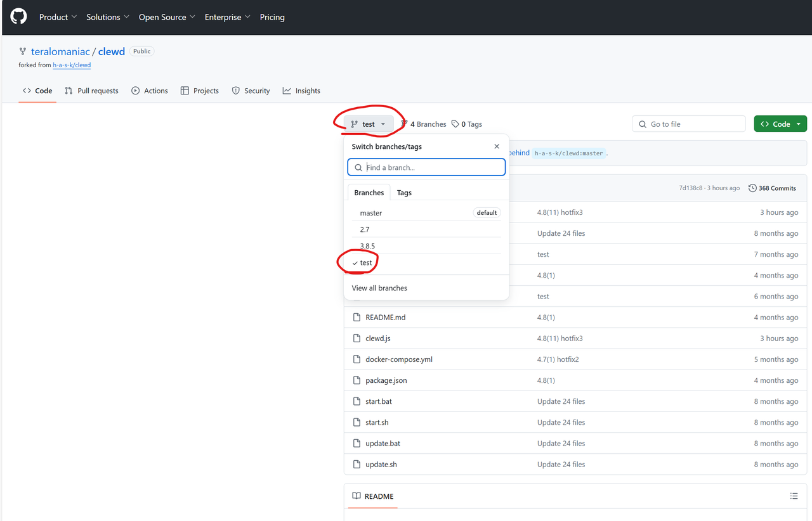Open the clewd.js file
The height and width of the screenshot is (521, 812).
pyautogui.click(x=378, y=338)
